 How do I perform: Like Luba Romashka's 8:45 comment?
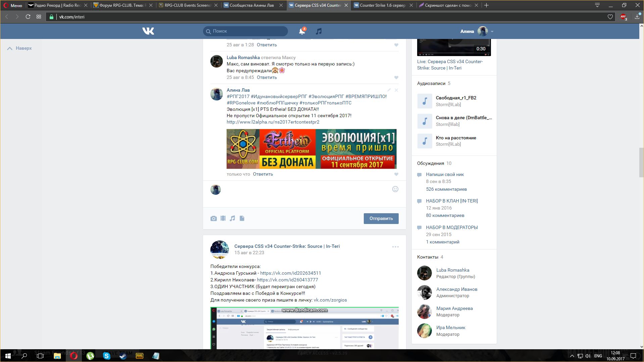[x=396, y=78]
